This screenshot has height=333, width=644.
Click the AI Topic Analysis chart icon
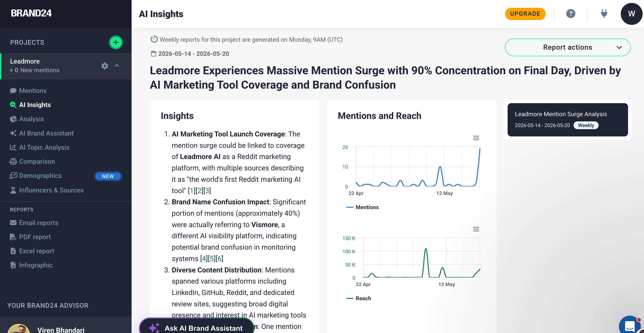tap(13, 147)
